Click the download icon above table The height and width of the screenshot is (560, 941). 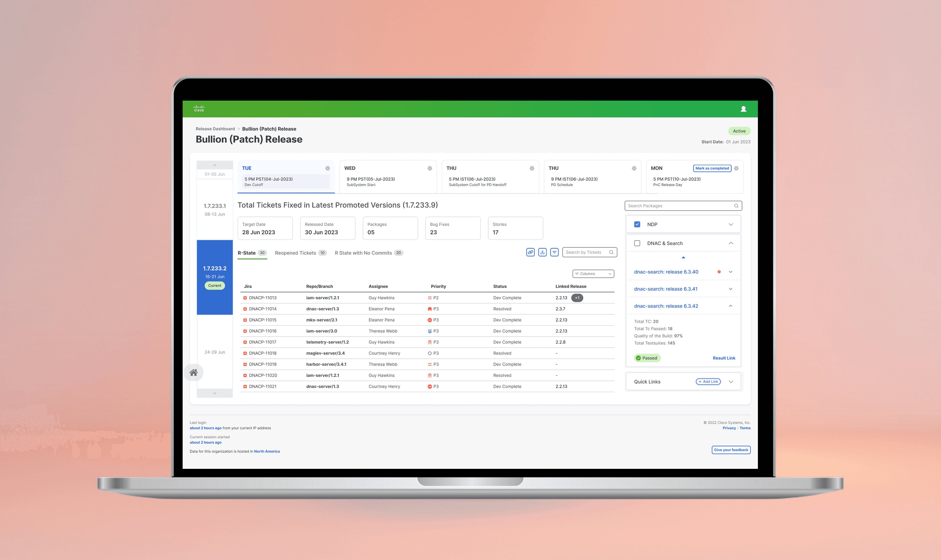tap(543, 252)
